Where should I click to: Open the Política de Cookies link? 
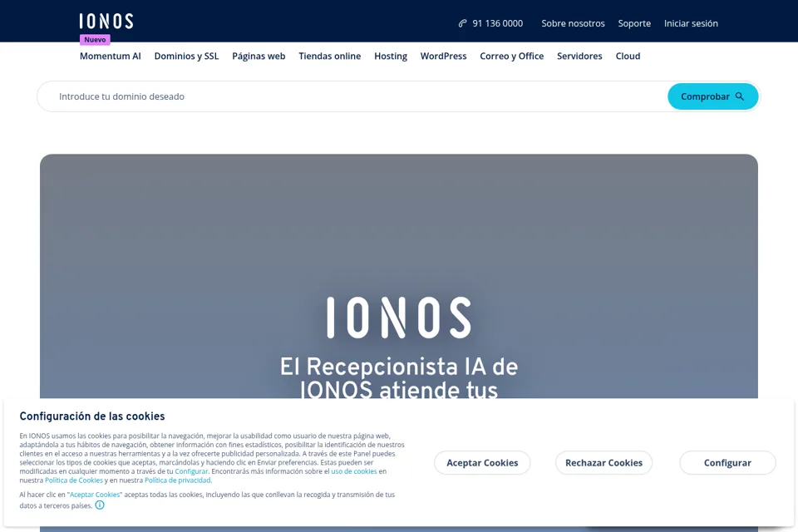point(74,480)
